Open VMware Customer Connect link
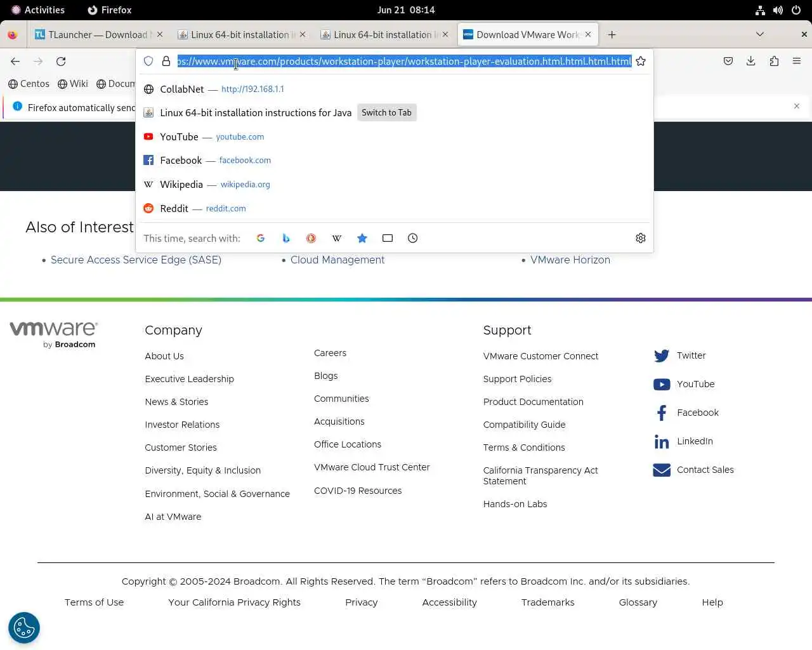This screenshot has width=812, height=650. click(540, 356)
